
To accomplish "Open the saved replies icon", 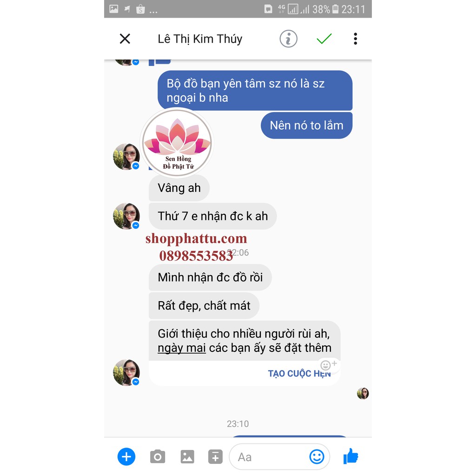I will 215,456.
